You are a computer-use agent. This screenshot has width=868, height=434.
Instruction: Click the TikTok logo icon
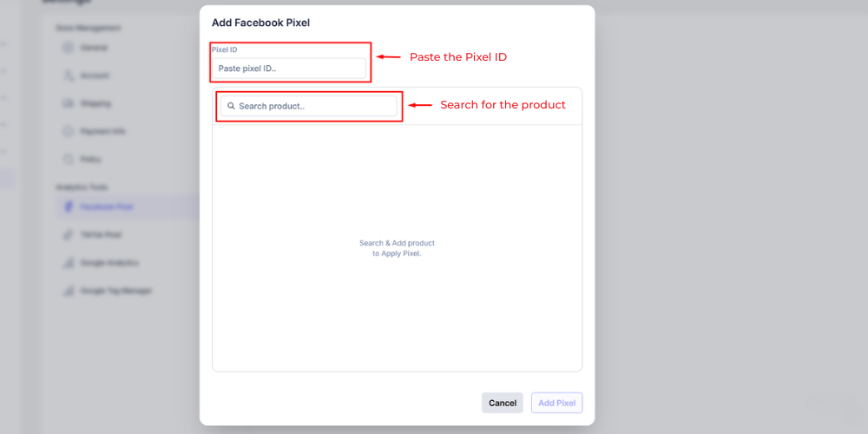pos(68,234)
